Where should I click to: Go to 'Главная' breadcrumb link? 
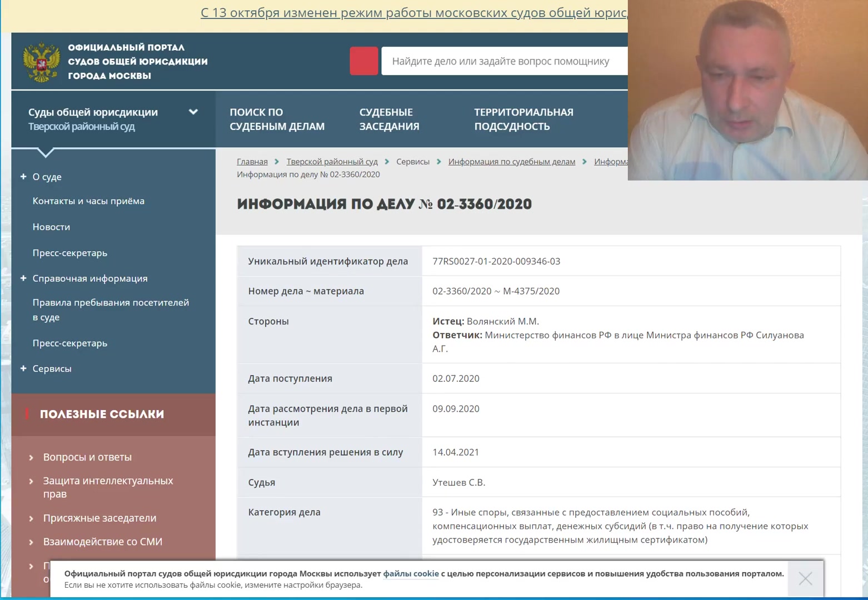[252, 162]
